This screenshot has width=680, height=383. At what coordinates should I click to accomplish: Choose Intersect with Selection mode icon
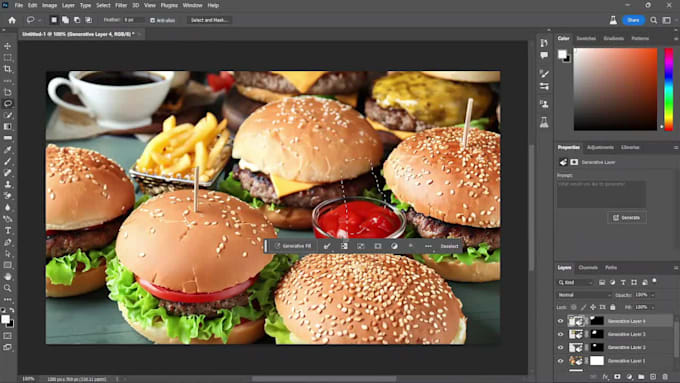point(88,20)
